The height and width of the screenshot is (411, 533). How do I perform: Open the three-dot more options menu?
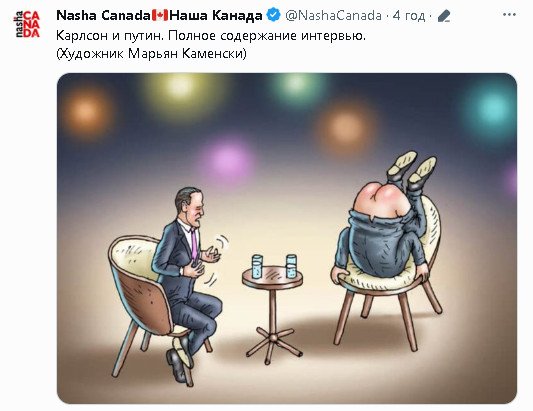coord(509,15)
